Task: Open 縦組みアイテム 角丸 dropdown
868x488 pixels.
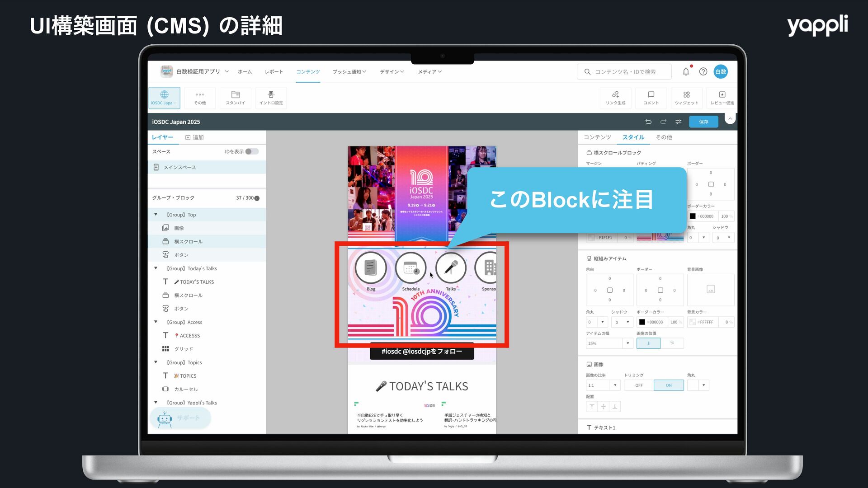Action: coord(597,322)
